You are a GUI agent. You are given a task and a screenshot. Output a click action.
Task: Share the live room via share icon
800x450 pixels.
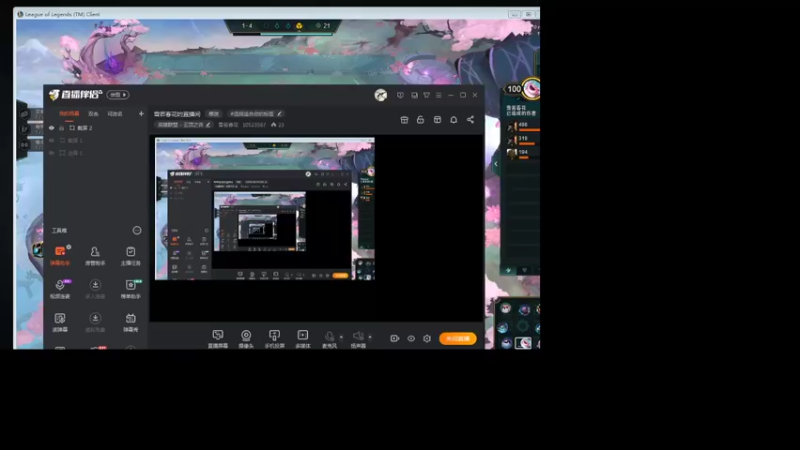click(470, 120)
